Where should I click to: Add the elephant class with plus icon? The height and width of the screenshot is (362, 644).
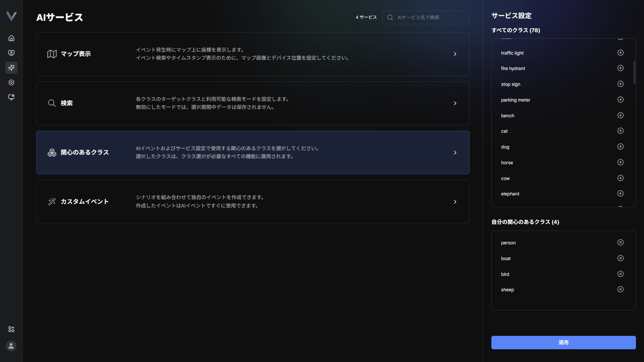pyautogui.click(x=621, y=193)
